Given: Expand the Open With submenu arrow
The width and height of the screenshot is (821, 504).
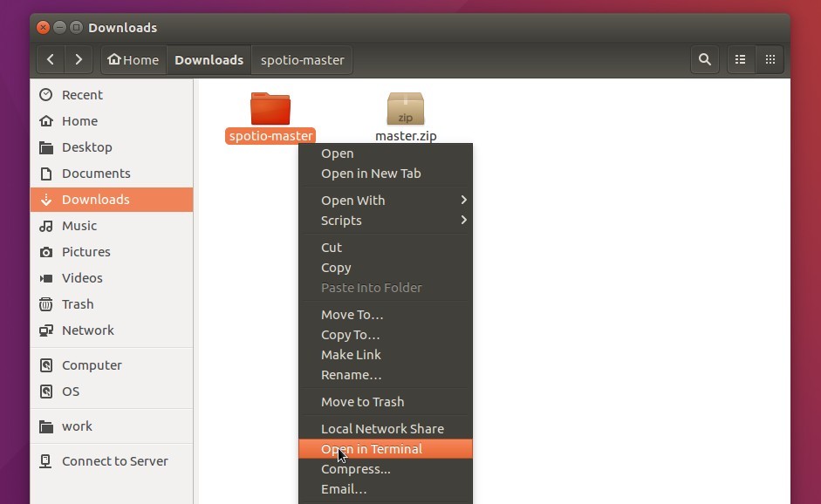Looking at the screenshot, I should point(463,200).
